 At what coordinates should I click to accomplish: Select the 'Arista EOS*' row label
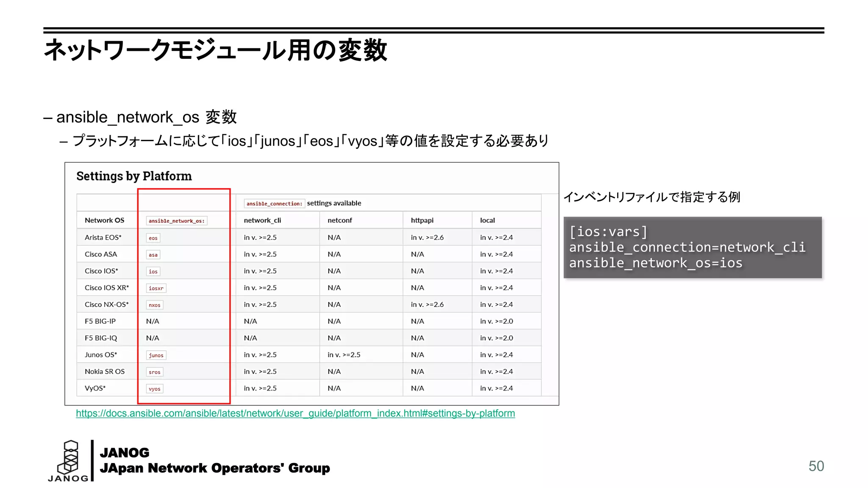tap(103, 237)
